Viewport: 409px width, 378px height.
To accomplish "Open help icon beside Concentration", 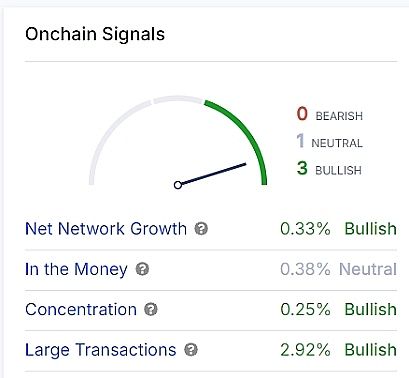I will (x=151, y=309).
